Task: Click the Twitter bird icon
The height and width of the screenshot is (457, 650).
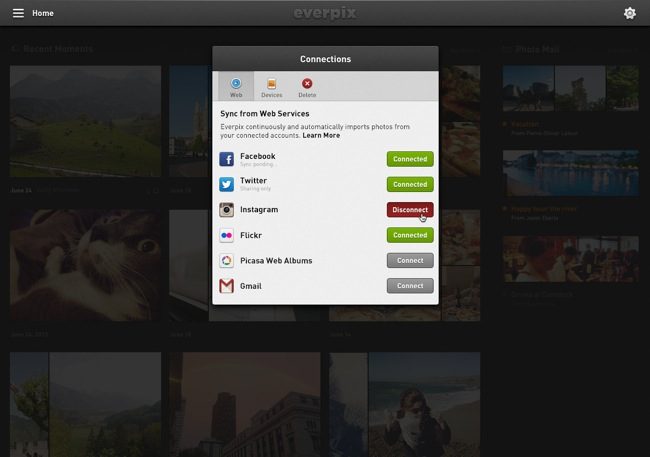Action: (226, 184)
